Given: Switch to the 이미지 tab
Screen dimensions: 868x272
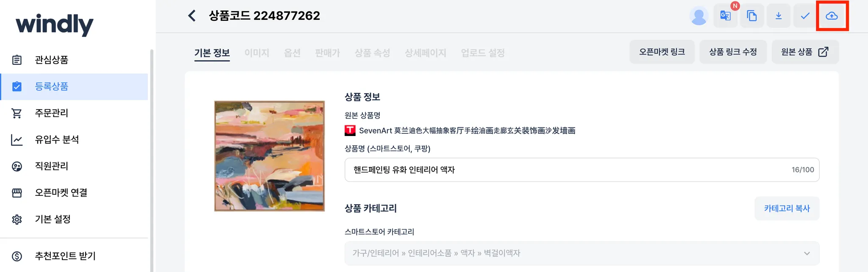Looking at the screenshot, I should click(x=257, y=53).
